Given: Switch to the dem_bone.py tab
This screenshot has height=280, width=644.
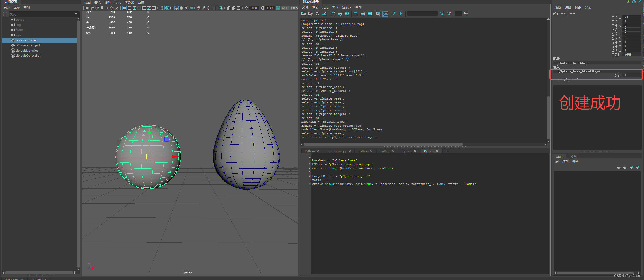Looking at the screenshot, I should point(336,151).
